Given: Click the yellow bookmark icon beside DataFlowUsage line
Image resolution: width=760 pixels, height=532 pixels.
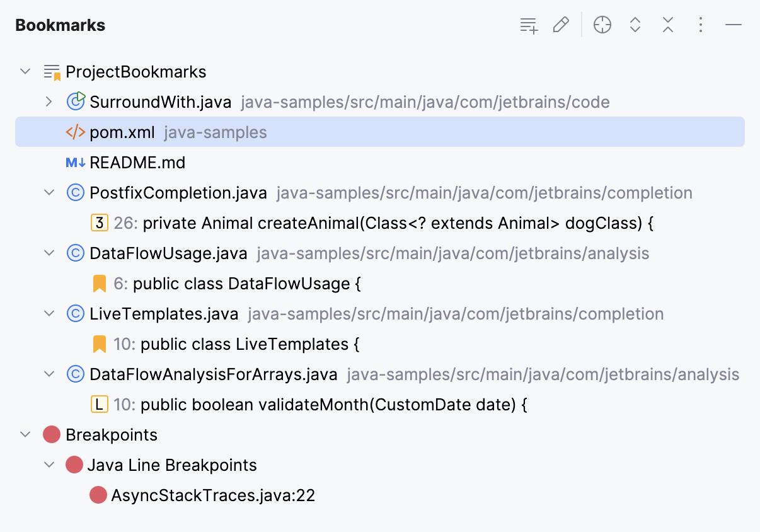Looking at the screenshot, I should point(99,283).
